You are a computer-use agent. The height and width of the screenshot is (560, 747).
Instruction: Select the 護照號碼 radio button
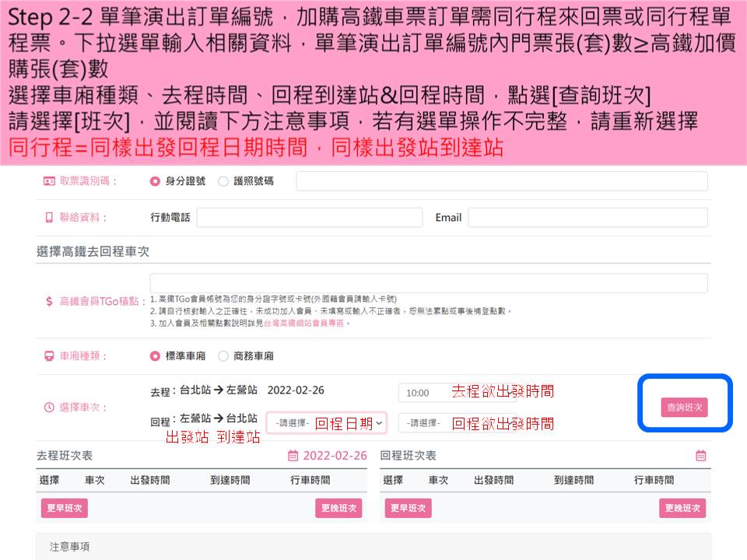tap(223, 181)
